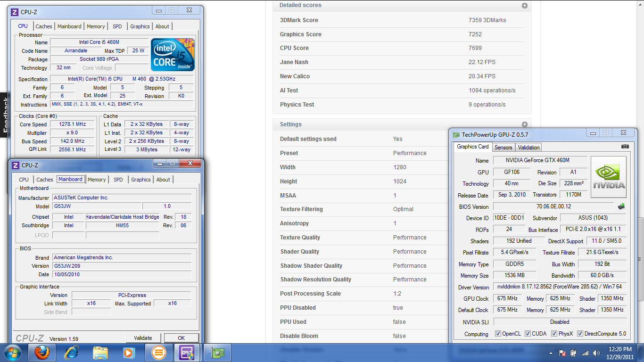The height and width of the screenshot is (362, 644).
Task: Click the Southbridge HM55 field
Action: click(122, 225)
